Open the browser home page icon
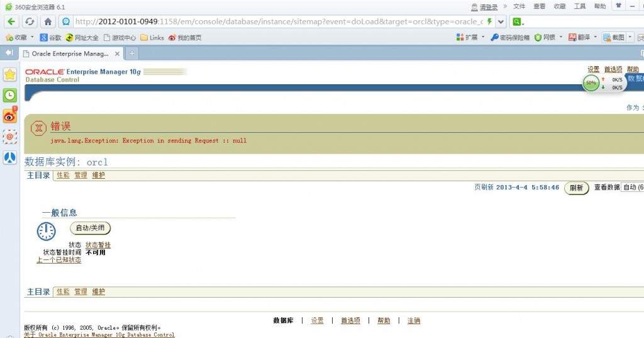The height and width of the screenshot is (338, 644). 48,21
